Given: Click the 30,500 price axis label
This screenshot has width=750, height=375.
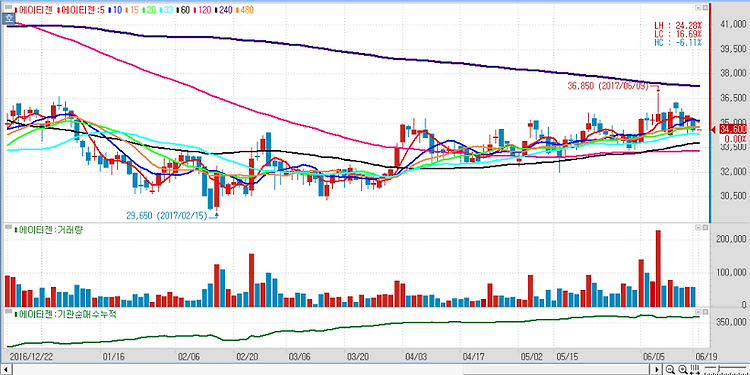Looking at the screenshot, I should click(x=732, y=196).
